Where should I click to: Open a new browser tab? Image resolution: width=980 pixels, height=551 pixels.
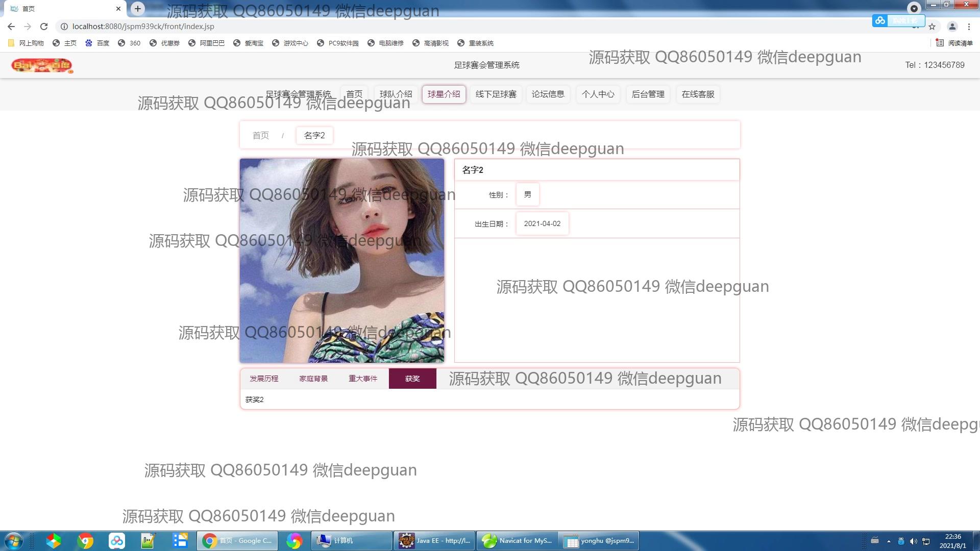tap(137, 9)
